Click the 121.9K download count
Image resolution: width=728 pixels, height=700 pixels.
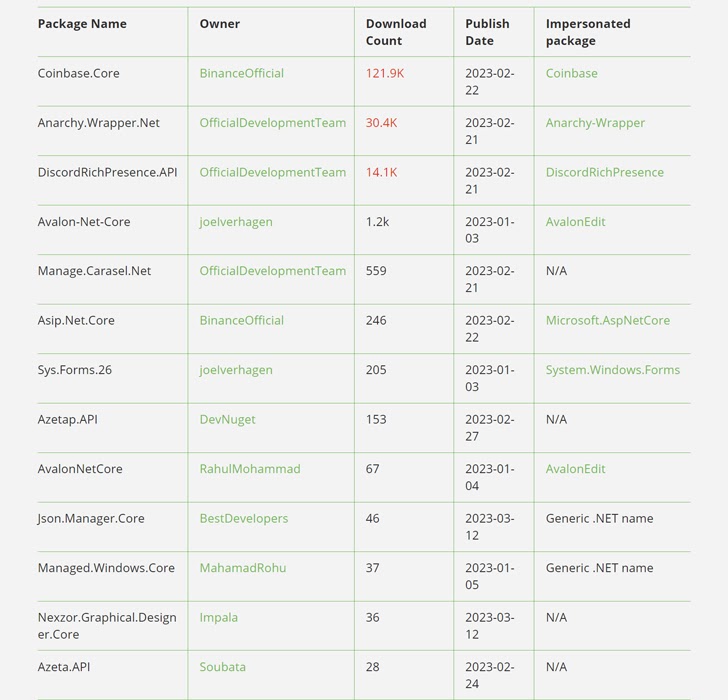[x=384, y=73]
